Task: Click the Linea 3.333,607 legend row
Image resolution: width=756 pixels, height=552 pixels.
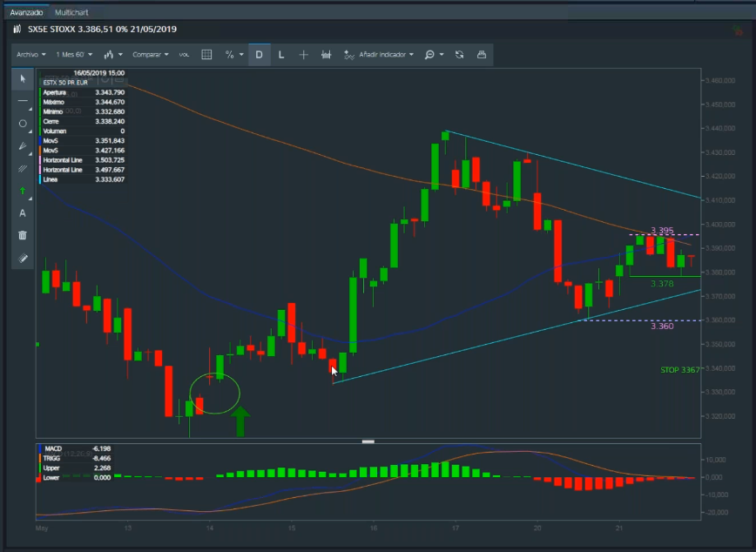Action: click(x=84, y=179)
